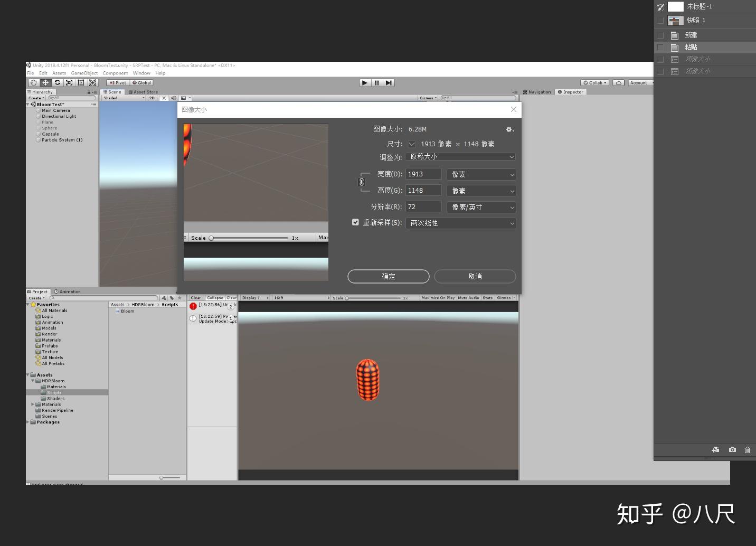Select the Hand tool in Unity toolbar
The width and height of the screenshot is (756, 546).
(x=34, y=82)
